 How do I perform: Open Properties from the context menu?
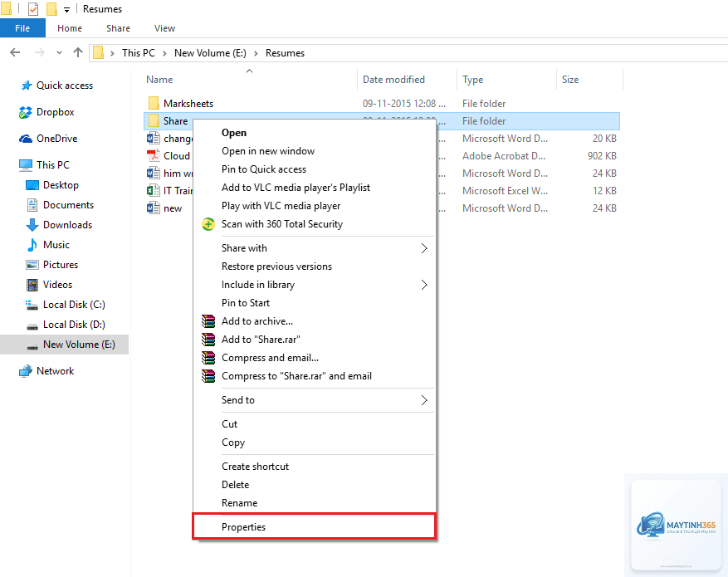(x=315, y=527)
